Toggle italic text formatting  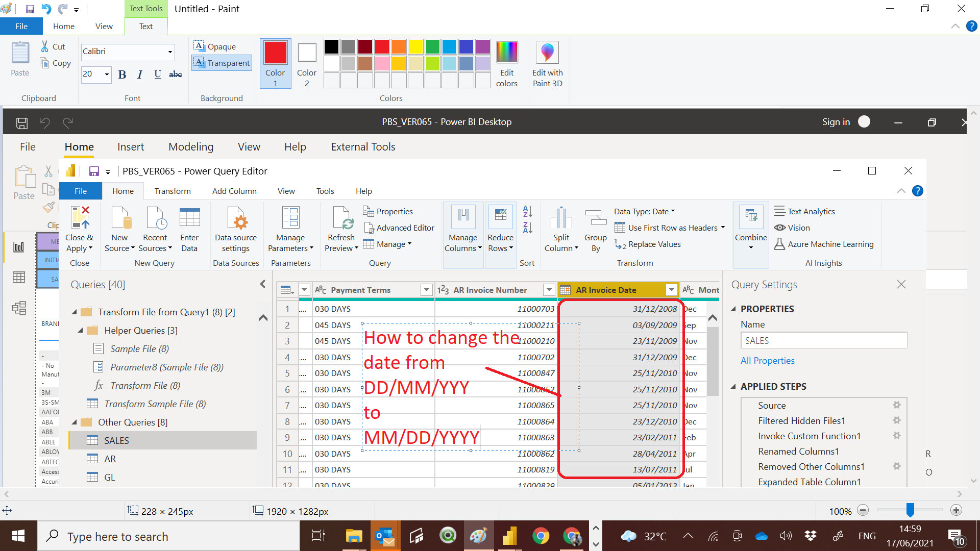pyautogui.click(x=139, y=74)
